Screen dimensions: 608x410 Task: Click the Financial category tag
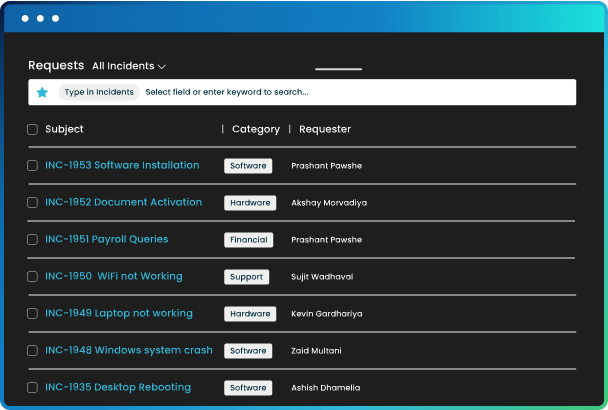[x=249, y=240]
